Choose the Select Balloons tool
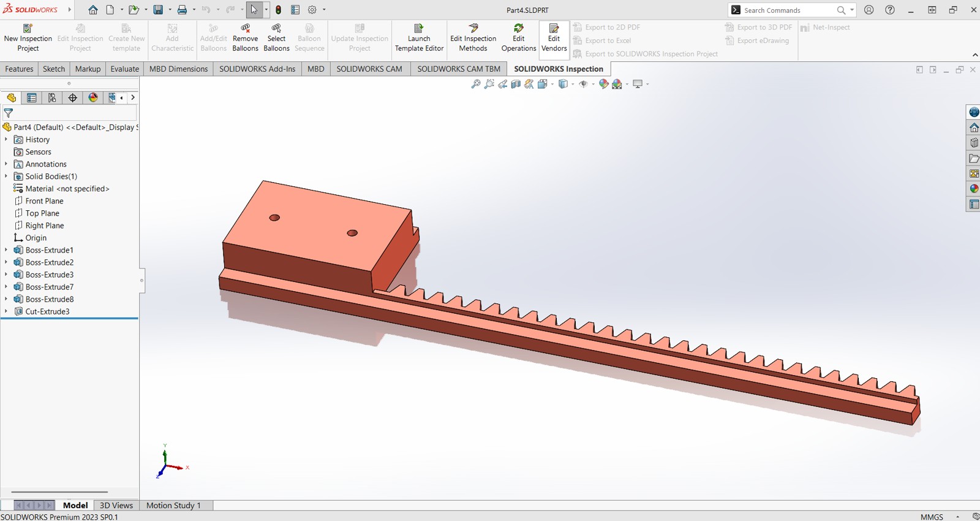980x521 pixels. 276,38
